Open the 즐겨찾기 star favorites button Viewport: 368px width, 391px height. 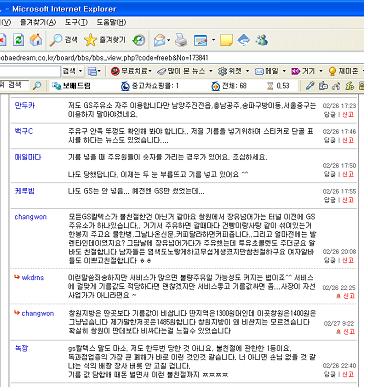pyautogui.click(x=105, y=40)
